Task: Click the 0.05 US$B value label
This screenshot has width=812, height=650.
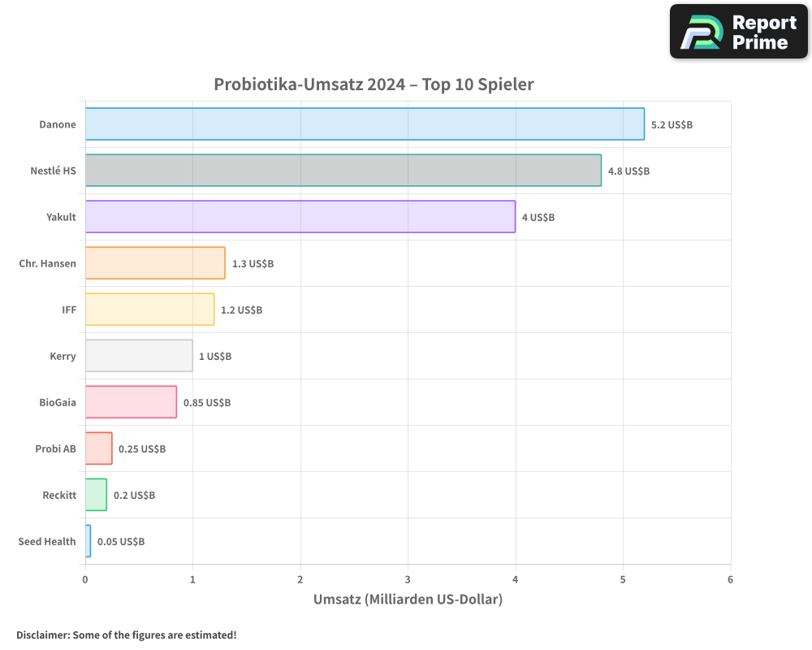Action: click(119, 541)
